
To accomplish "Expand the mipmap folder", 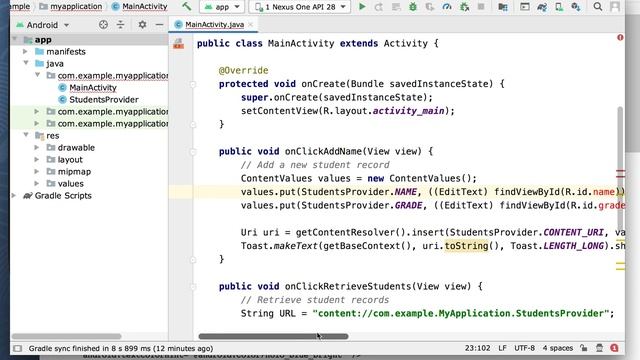I will tap(37, 171).
